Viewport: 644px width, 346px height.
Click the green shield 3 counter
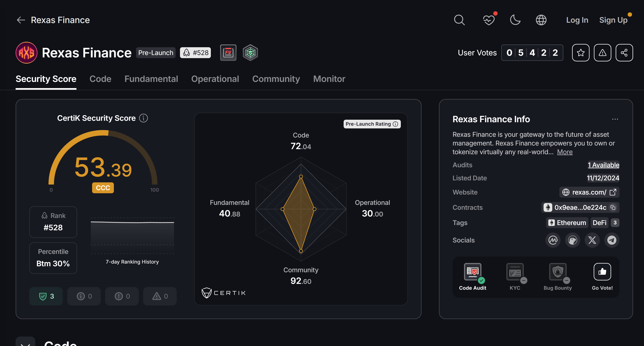[x=46, y=296]
